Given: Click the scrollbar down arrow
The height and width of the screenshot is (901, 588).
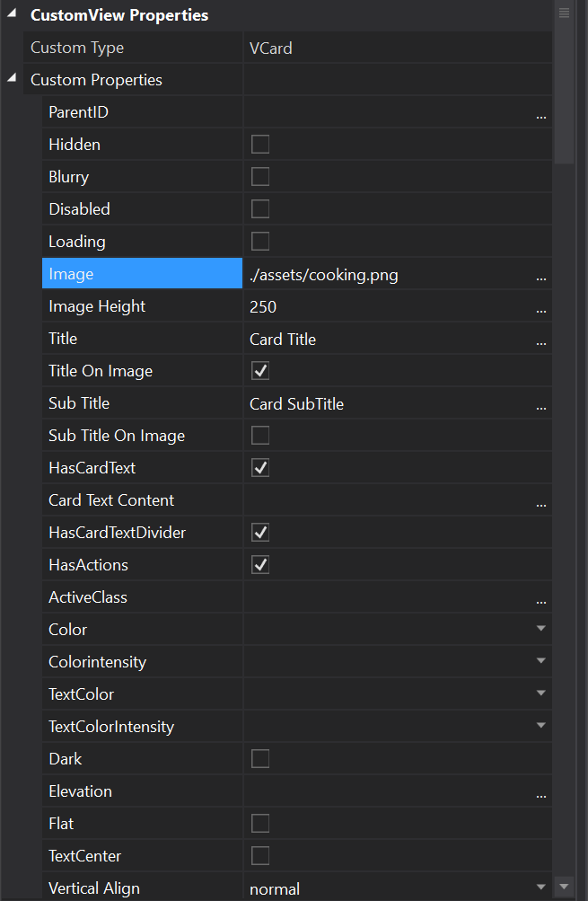Looking at the screenshot, I should click(564, 888).
